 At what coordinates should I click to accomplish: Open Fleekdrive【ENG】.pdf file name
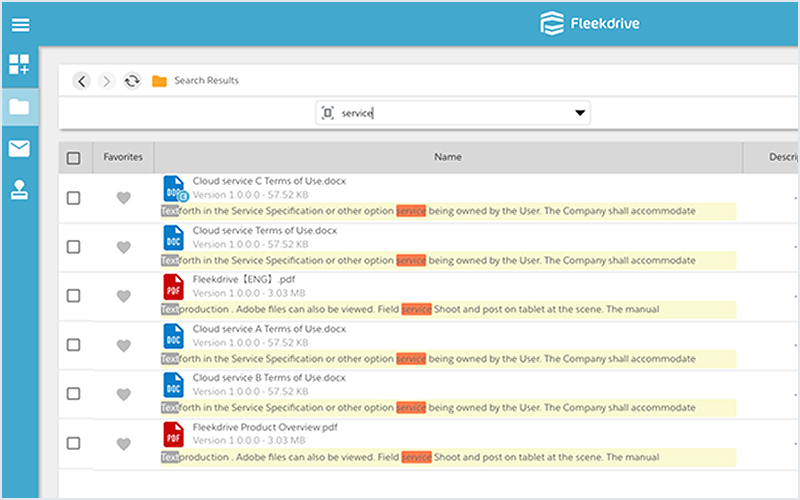click(x=244, y=280)
